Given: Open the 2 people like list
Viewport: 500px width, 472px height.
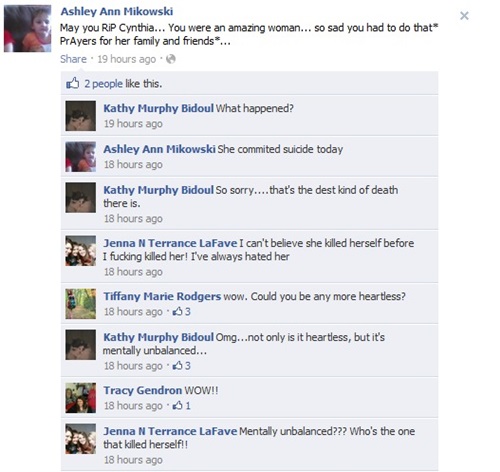Looking at the screenshot, I should pos(103,84).
